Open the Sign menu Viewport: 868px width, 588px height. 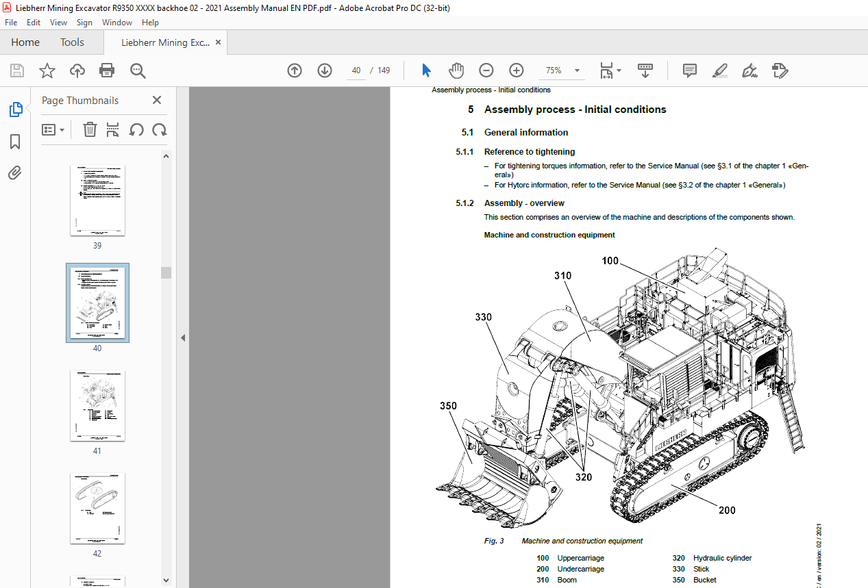click(84, 23)
